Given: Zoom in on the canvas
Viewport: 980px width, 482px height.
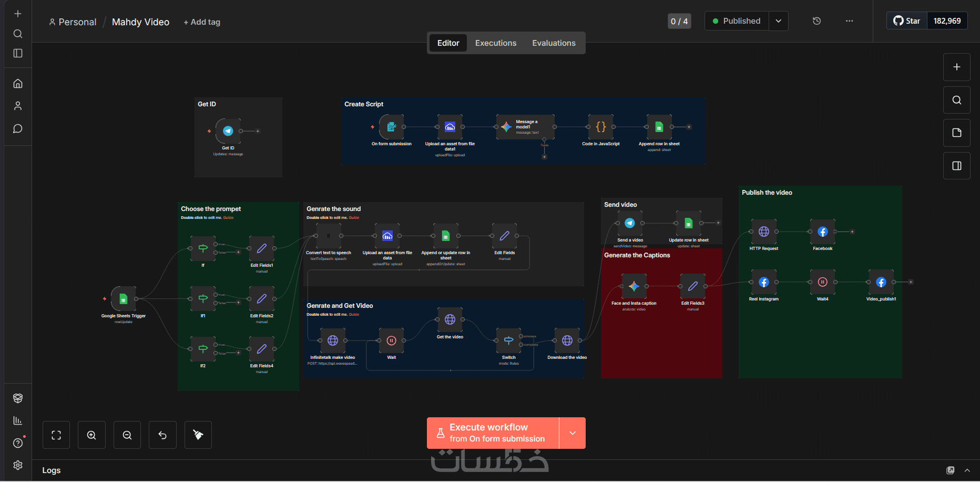Looking at the screenshot, I should (x=91, y=435).
